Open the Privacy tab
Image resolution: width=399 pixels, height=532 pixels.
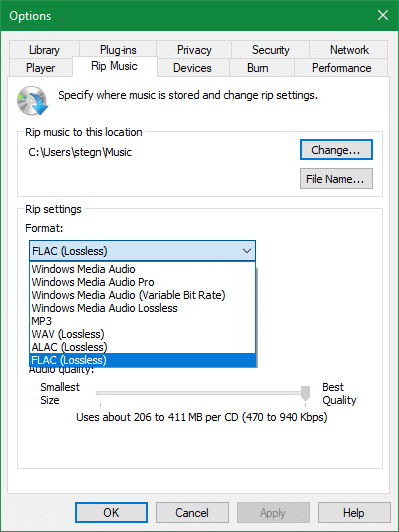pos(194,50)
